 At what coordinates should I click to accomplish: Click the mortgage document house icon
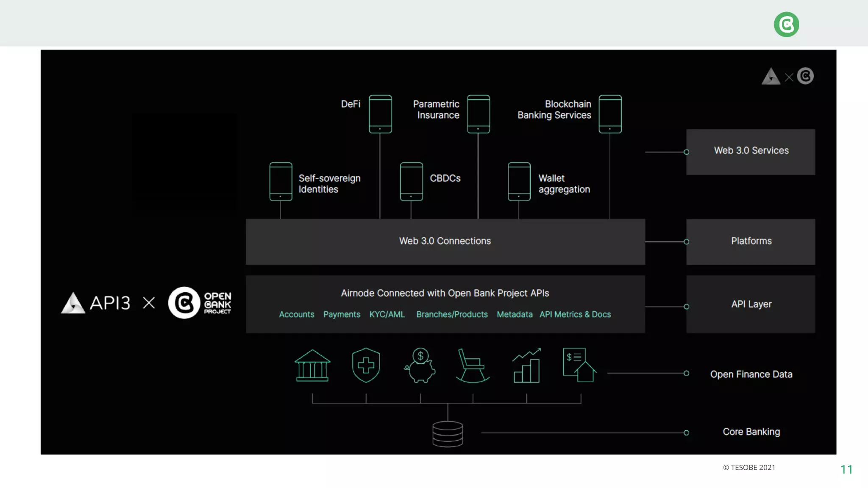579,365
